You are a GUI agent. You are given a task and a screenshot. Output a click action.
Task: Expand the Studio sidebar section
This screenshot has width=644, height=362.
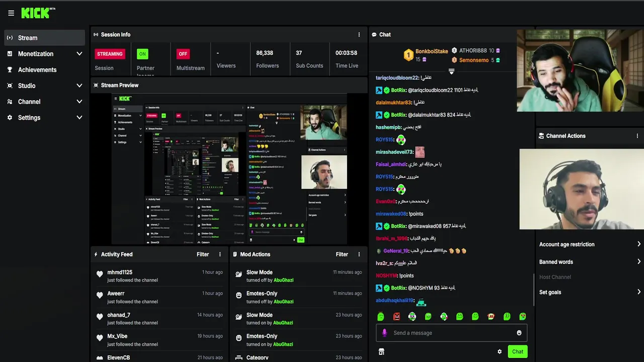pos(79,85)
